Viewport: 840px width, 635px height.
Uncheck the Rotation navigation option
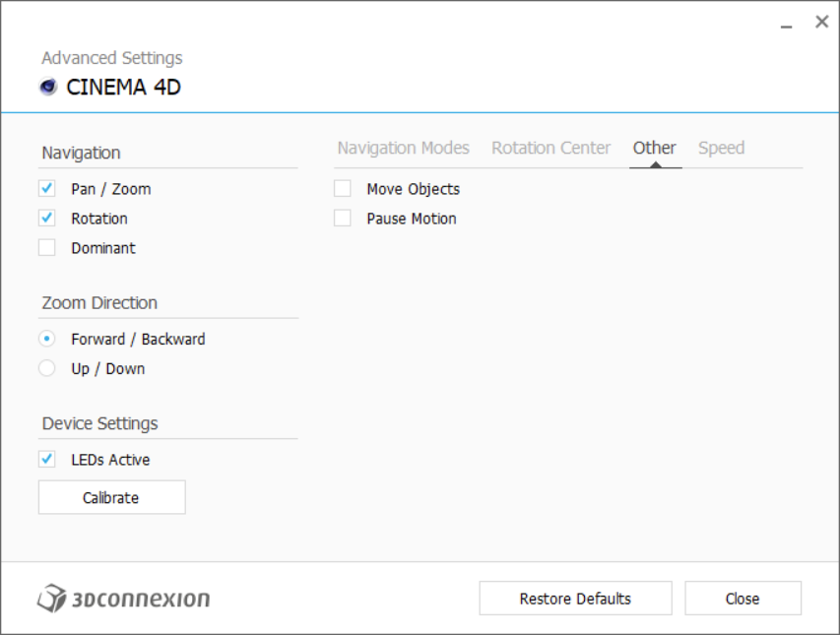[47, 219]
